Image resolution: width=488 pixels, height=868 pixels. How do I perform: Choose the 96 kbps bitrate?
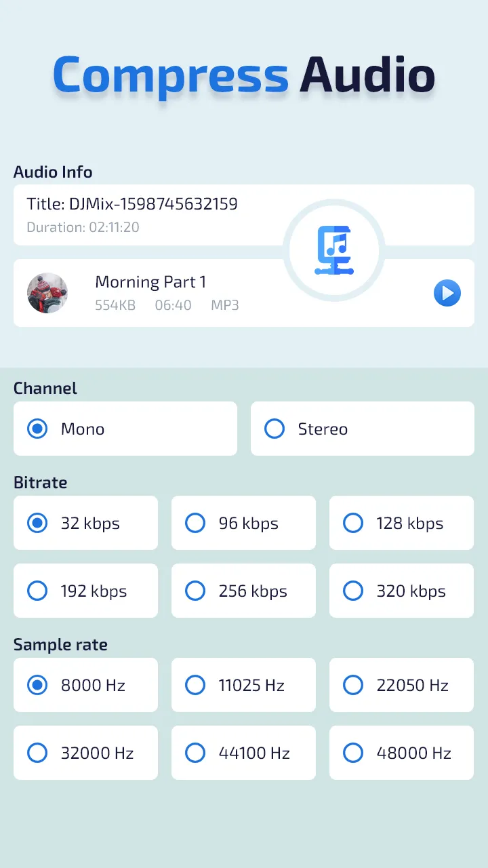point(243,523)
